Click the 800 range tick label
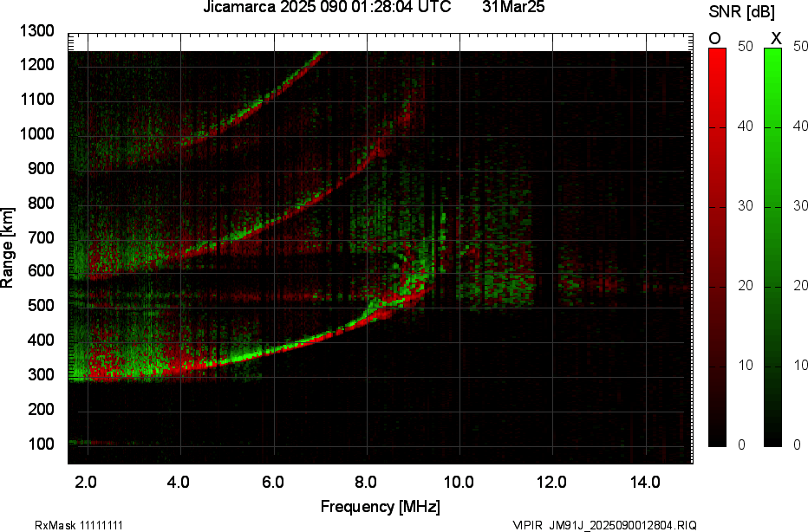 41,203
